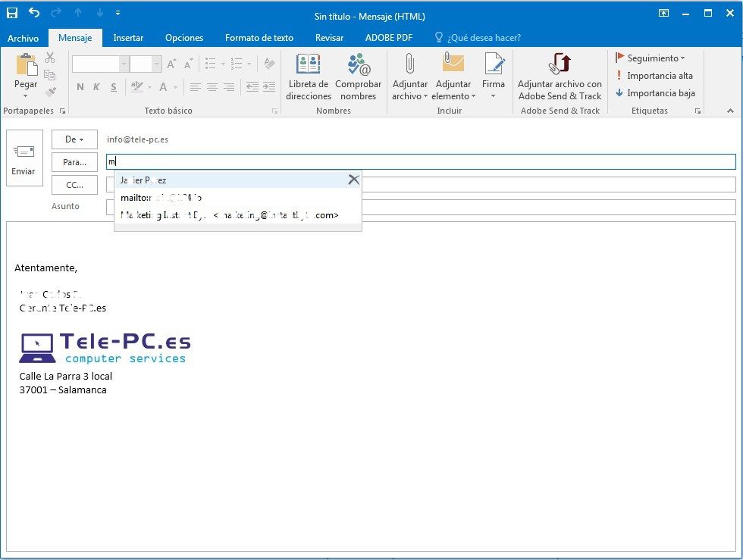Open the Seguimiento flag dropdown

point(651,58)
